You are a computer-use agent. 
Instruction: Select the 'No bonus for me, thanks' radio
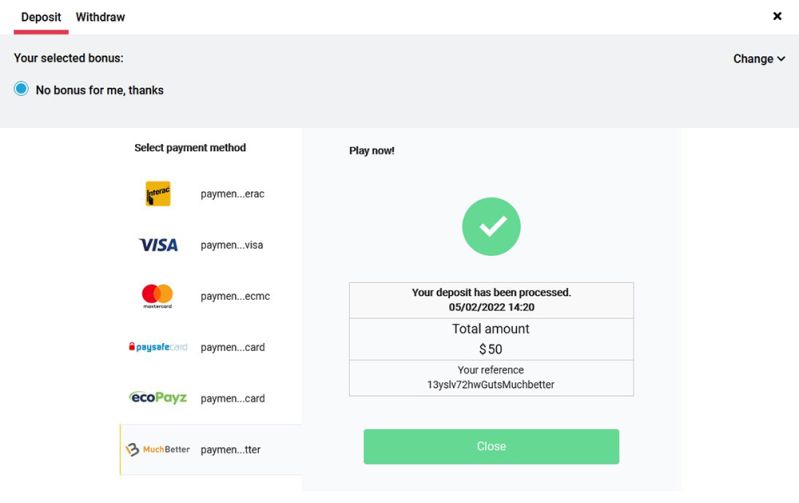(22, 89)
